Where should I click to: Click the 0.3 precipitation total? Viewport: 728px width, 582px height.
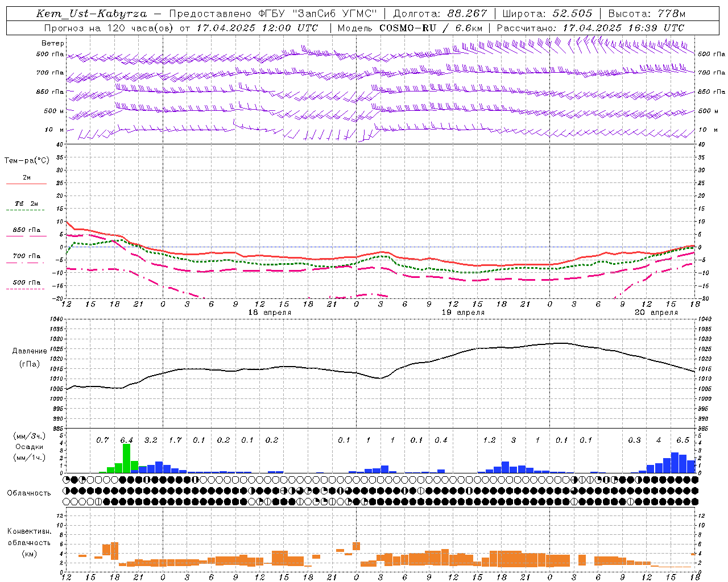tap(634, 440)
